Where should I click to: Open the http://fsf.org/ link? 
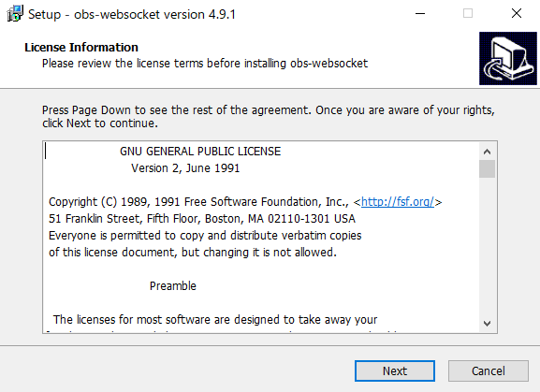[398, 202]
